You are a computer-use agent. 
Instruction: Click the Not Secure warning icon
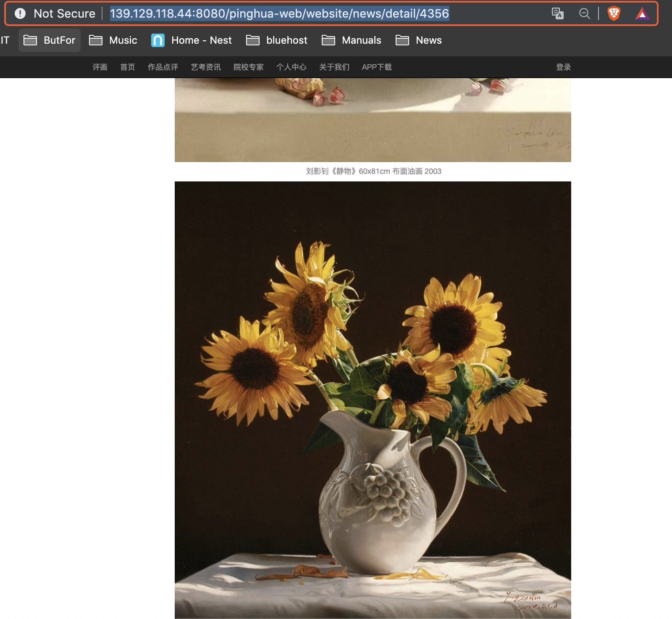click(20, 13)
